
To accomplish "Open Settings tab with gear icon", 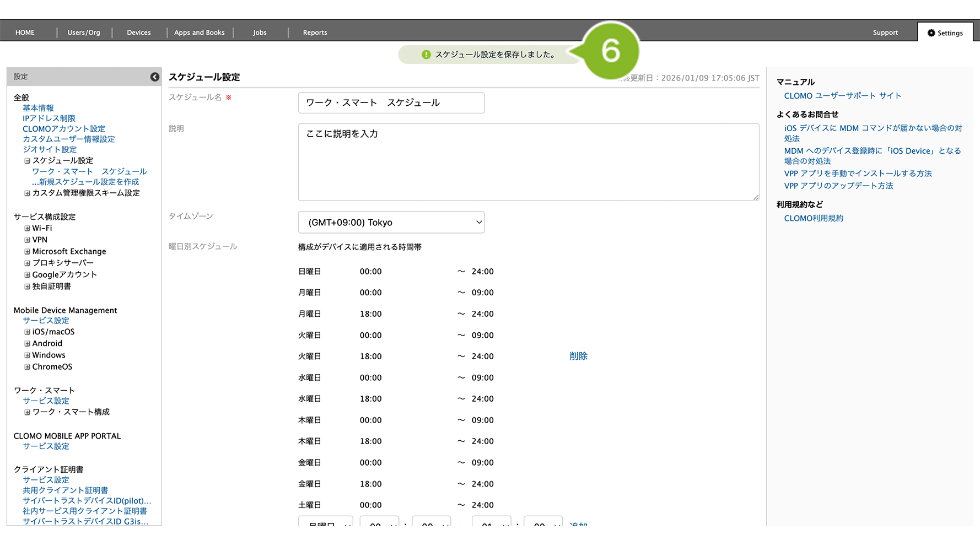I will (945, 33).
